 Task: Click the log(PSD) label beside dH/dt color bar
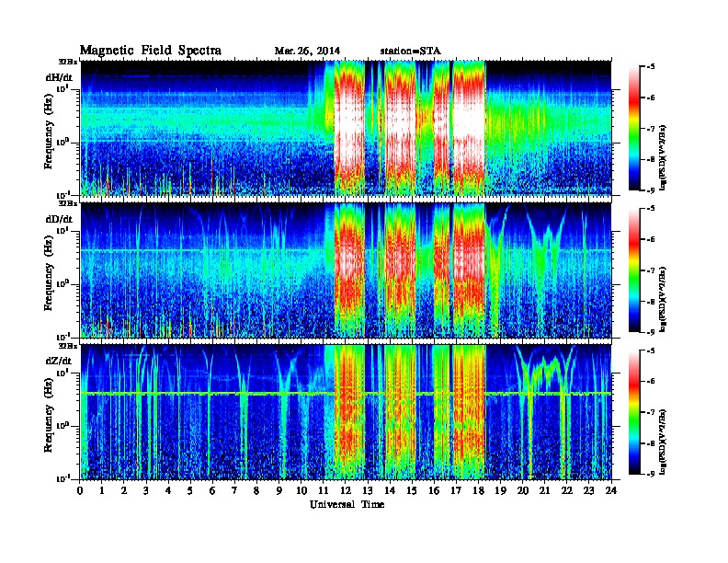pos(664,157)
